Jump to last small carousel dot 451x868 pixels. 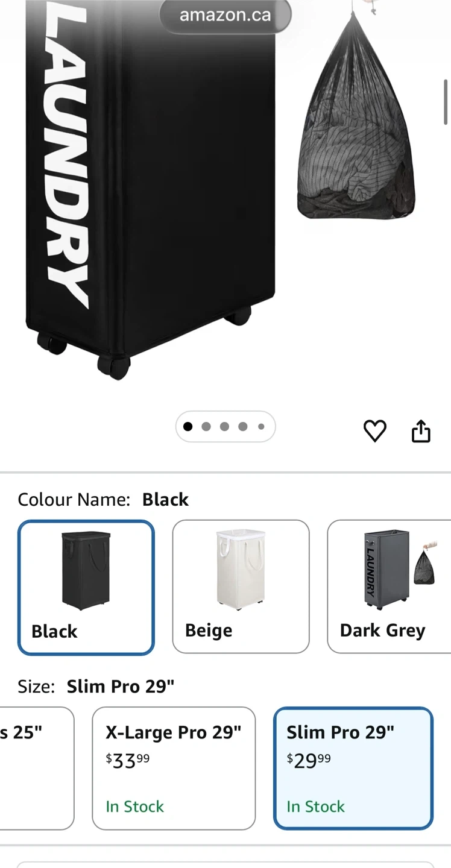261,427
